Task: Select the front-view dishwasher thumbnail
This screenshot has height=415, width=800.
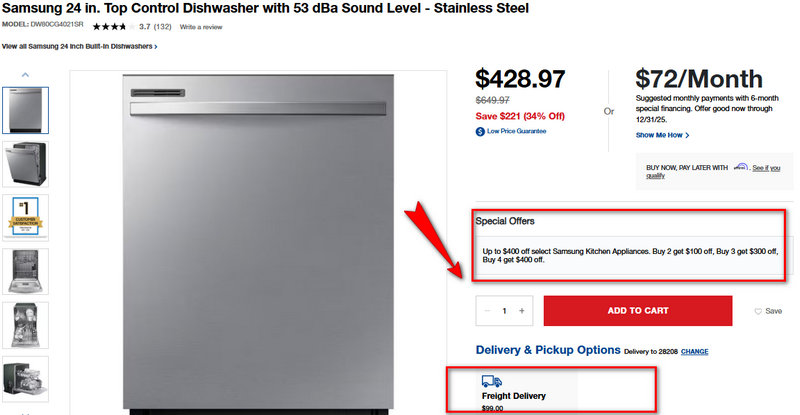Action: 25,110
